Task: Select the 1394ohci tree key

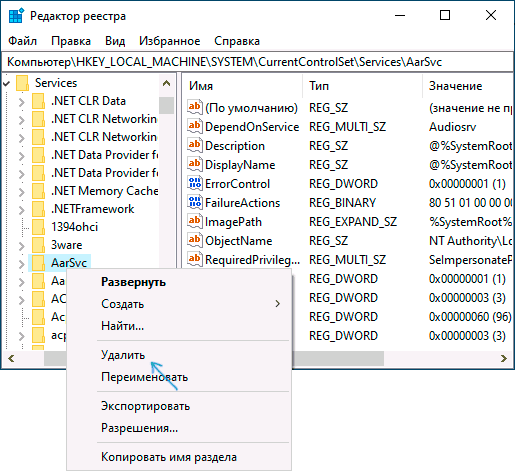Action: point(75,227)
